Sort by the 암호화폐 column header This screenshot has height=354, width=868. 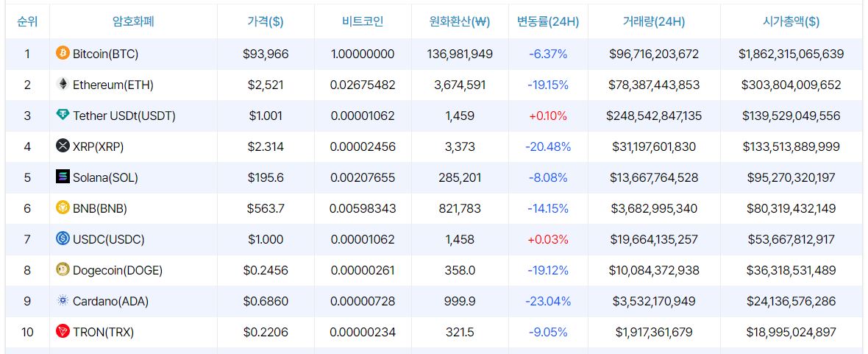[x=133, y=21]
